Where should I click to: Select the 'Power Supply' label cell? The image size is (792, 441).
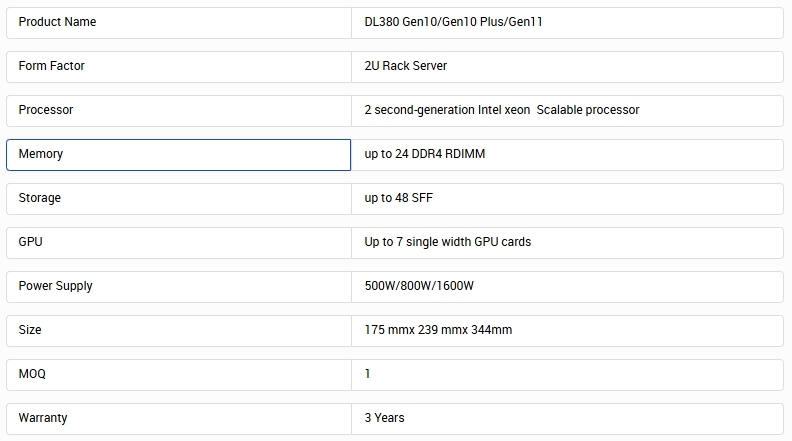pos(179,286)
